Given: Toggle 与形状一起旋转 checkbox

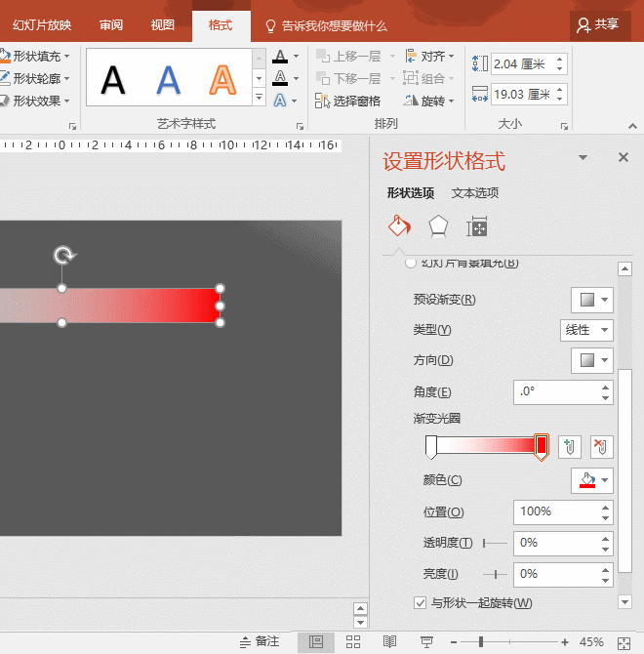Looking at the screenshot, I should [421, 603].
